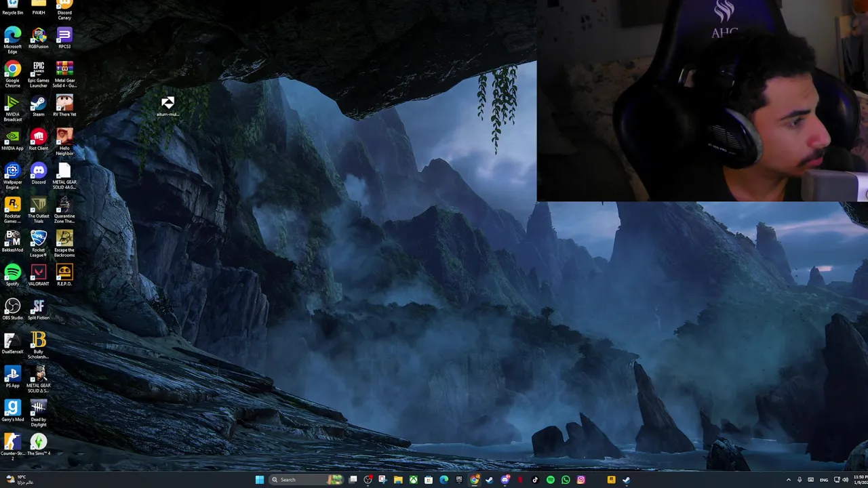This screenshot has width=868, height=488.
Task: Open Microsoft Edge from the taskbar
Action: [x=443, y=480]
